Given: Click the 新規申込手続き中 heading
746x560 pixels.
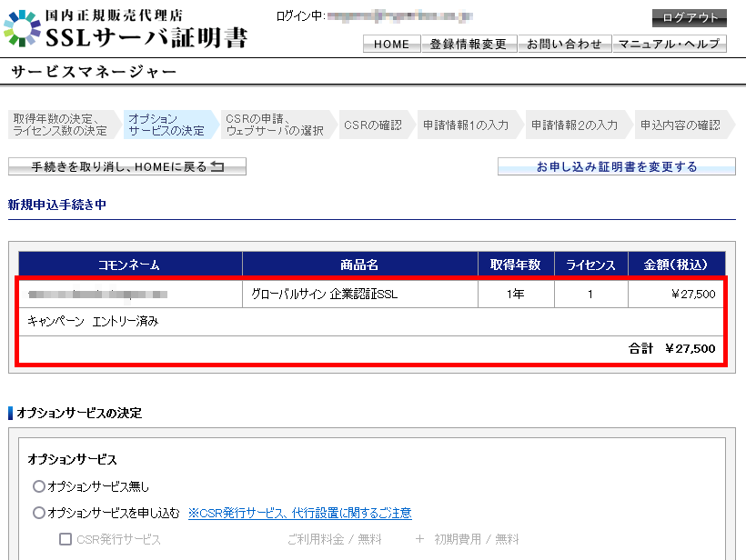Looking at the screenshot, I should (57, 205).
